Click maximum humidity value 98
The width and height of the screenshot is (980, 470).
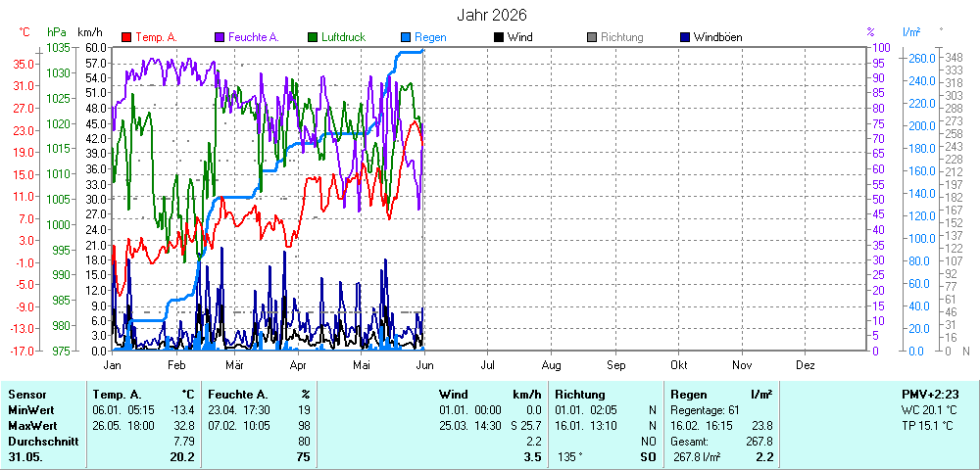tap(305, 426)
